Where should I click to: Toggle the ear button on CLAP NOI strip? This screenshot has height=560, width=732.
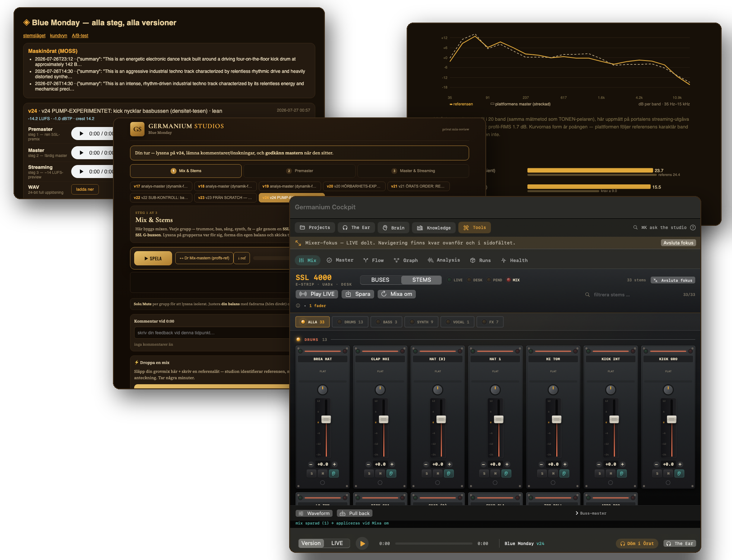coord(391,473)
